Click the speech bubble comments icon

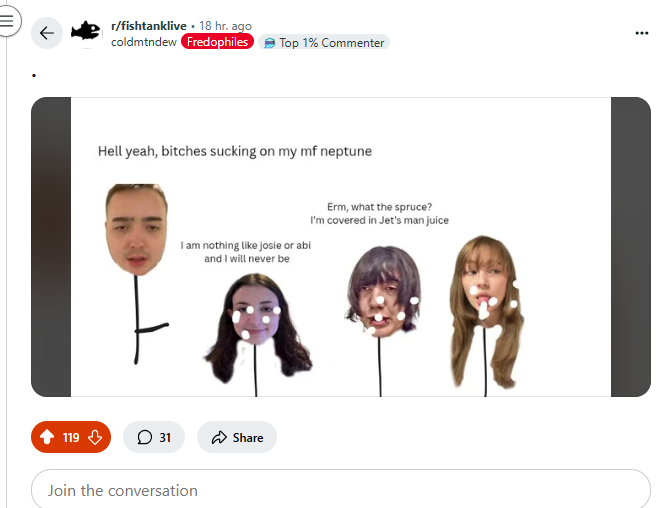click(x=144, y=437)
